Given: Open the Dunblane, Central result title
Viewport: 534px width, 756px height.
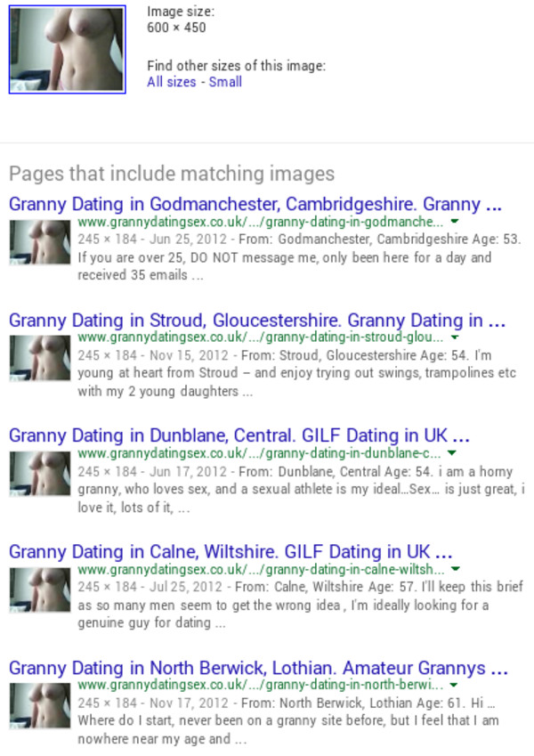Looking at the screenshot, I should pyautogui.click(x=239, y=435).
